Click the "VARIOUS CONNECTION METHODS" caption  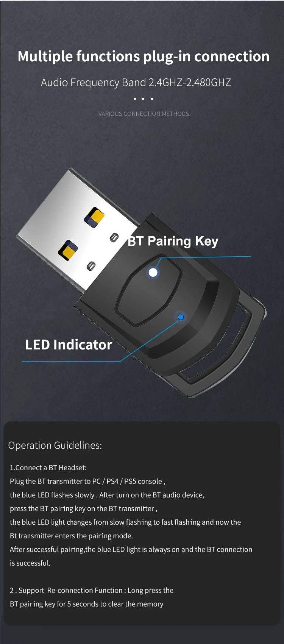(x=144, y=114)
